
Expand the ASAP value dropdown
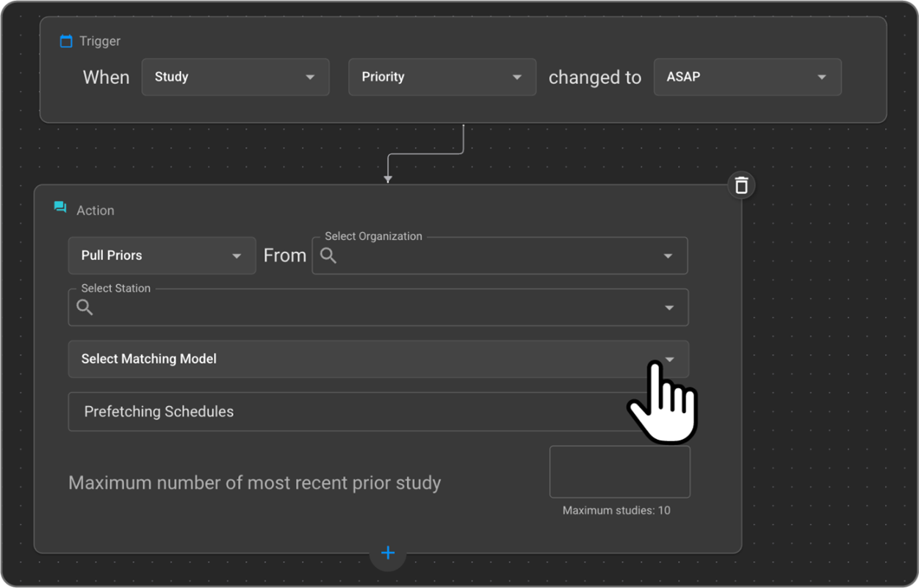click(x=747, y=77)
